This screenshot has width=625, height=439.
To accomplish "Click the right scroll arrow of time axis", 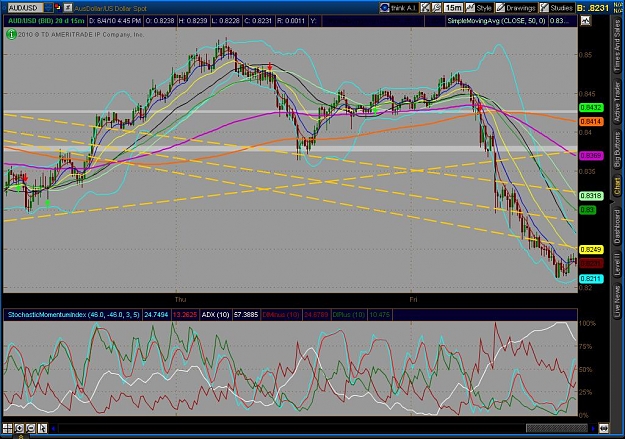I will 593,429.
